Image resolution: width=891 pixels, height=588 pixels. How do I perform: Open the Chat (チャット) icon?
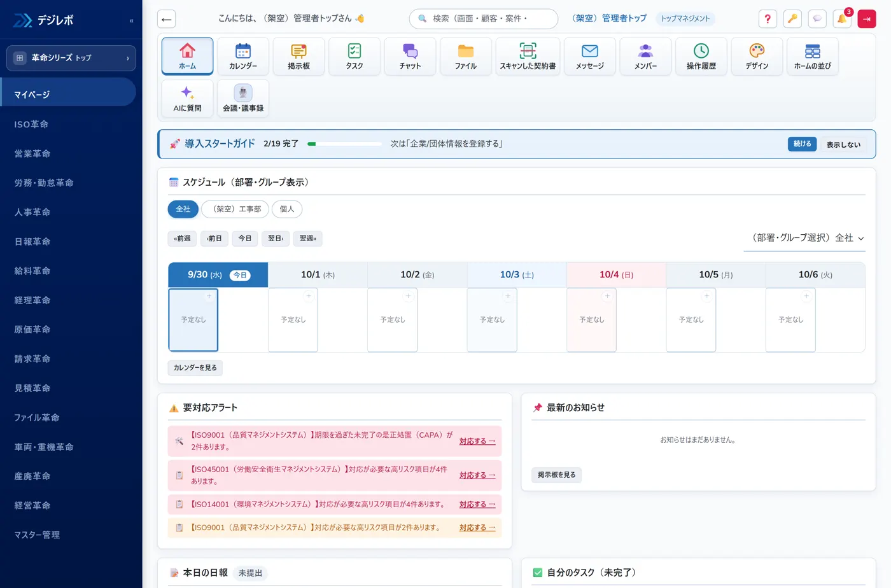(410, 56)
